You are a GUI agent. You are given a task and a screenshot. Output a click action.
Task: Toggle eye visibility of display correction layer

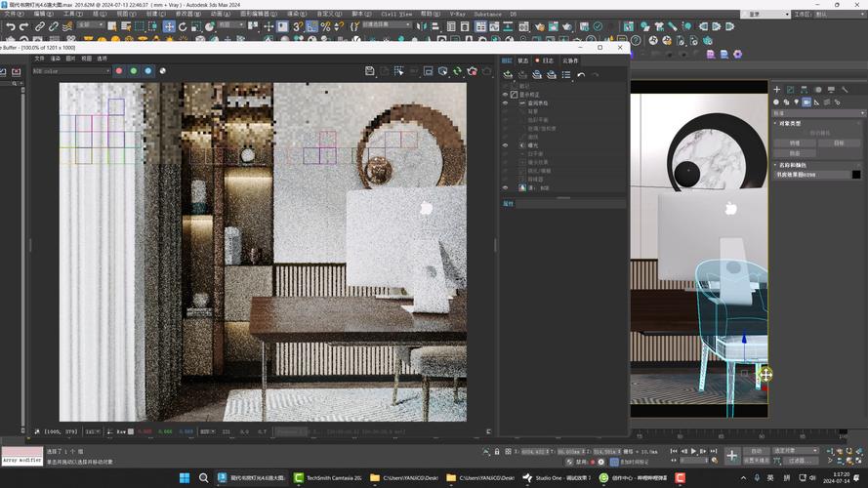(506, 95)
